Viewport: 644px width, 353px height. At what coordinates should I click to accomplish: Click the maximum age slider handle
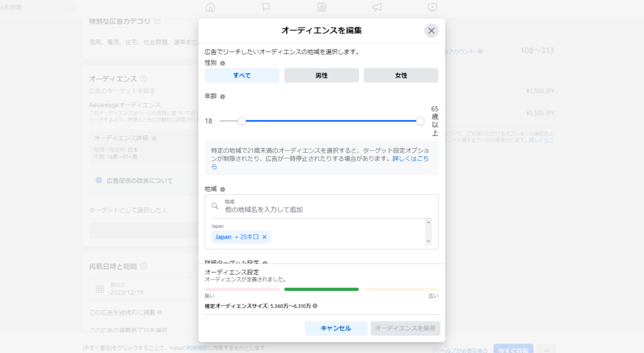[420, 121]
